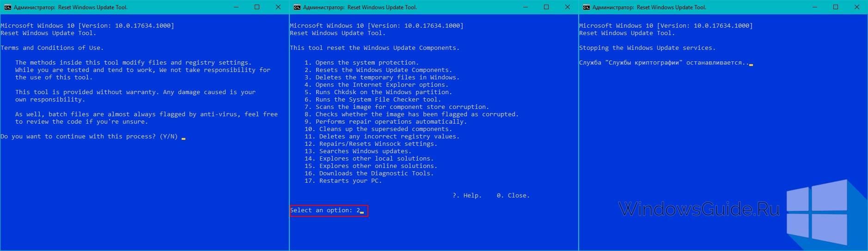Click '12. Repairs/Resets Winsock settings.'
Screen dimensions: 868x251
coord(371,144)
